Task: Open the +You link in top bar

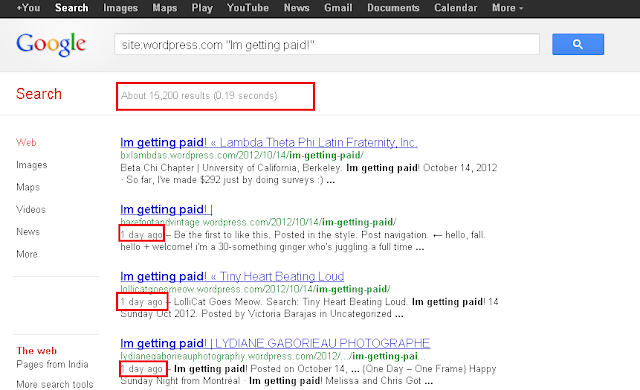Action: [x=28, y=8]
